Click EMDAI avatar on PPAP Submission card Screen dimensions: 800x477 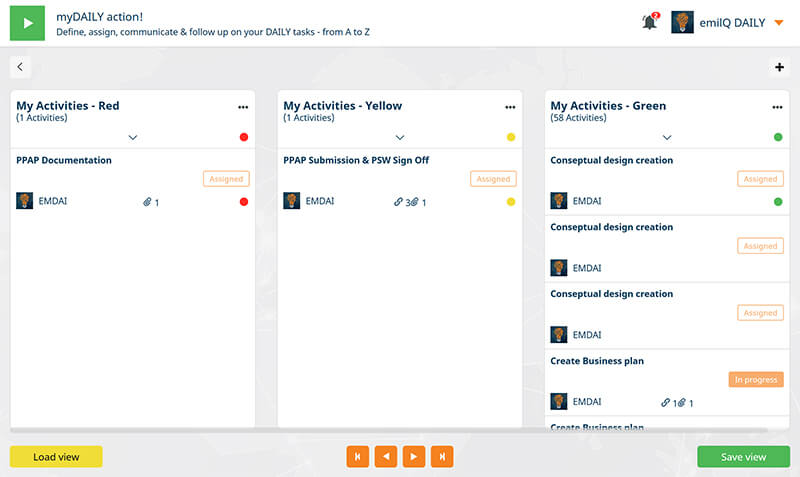pyautogui.click(x=291, y=201)
